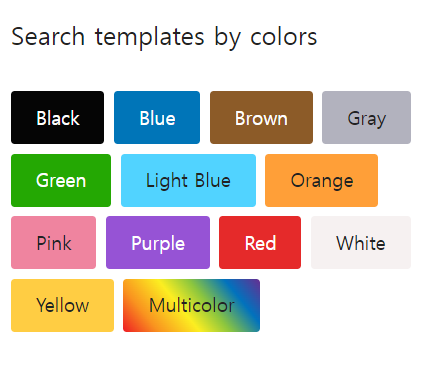Choose the Light Blue color button
This screenshot has width=446, height=387.
[188, 180]
